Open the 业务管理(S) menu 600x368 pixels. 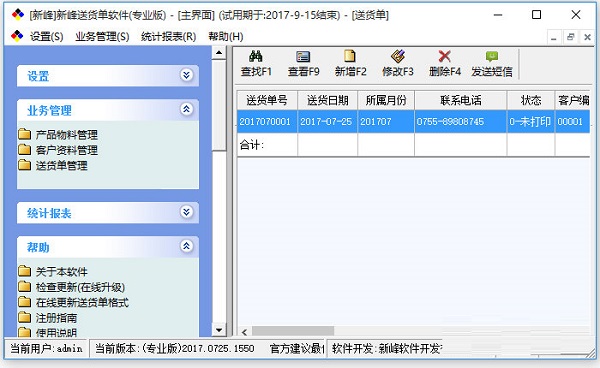[102, 36]
